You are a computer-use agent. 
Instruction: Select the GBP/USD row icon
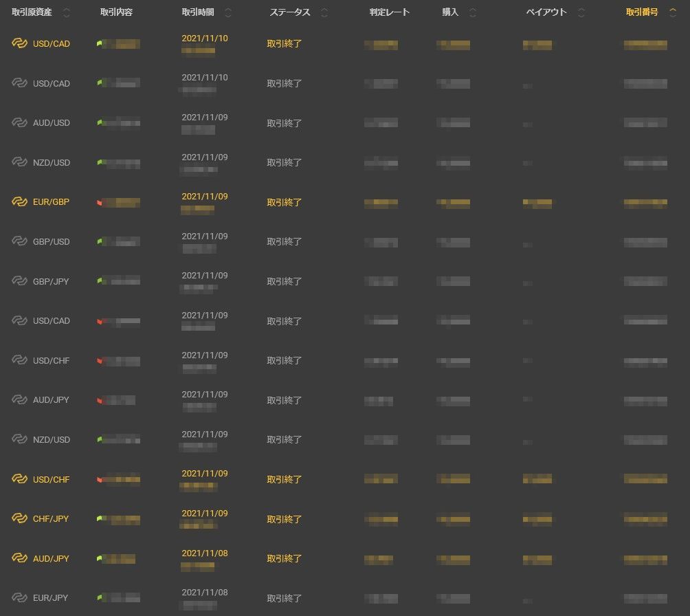pos(19,242)
